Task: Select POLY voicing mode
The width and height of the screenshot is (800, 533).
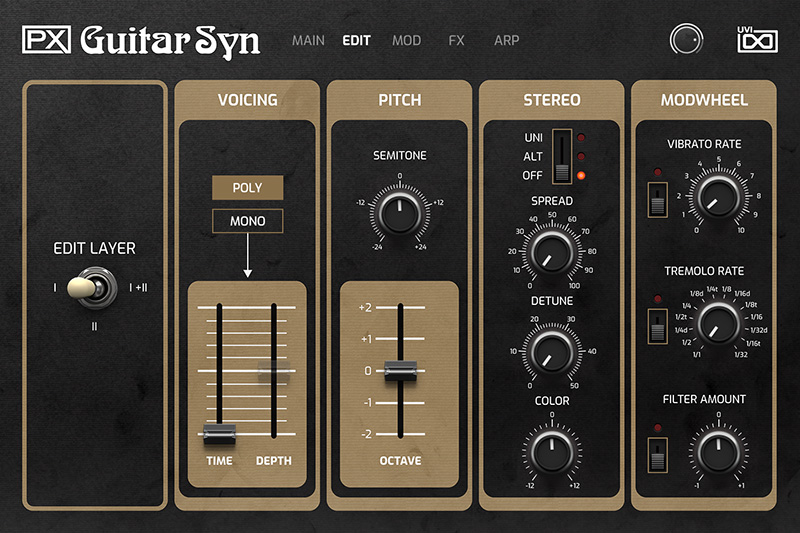Action: (x=247, y=187)
